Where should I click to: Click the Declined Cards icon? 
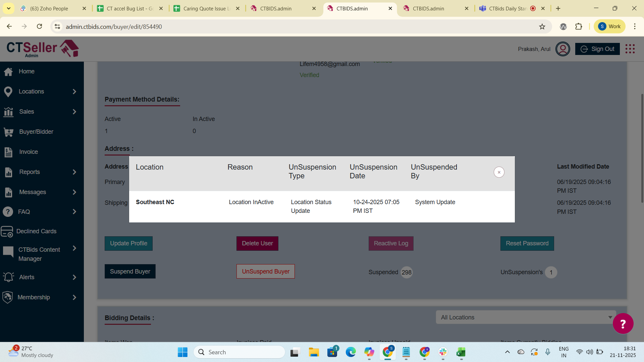coord(7,232)
